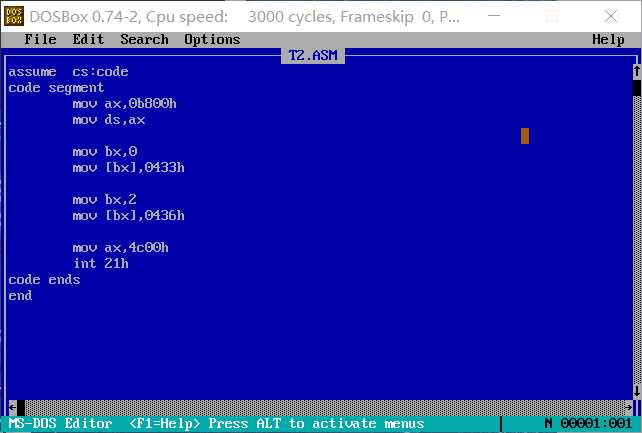Click the line 'mov [bx],0433h'
Screen dimensions: 642x433
pos(129,167)
